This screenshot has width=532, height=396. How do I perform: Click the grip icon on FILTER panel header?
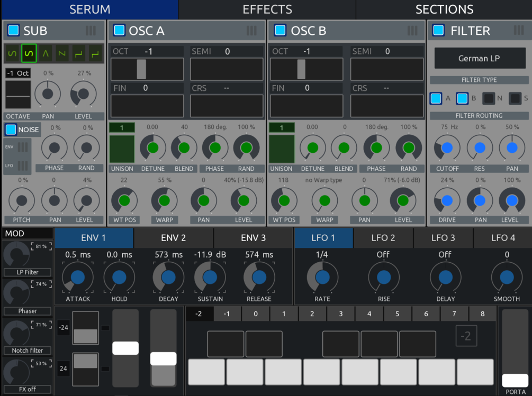tap(518, 31)
